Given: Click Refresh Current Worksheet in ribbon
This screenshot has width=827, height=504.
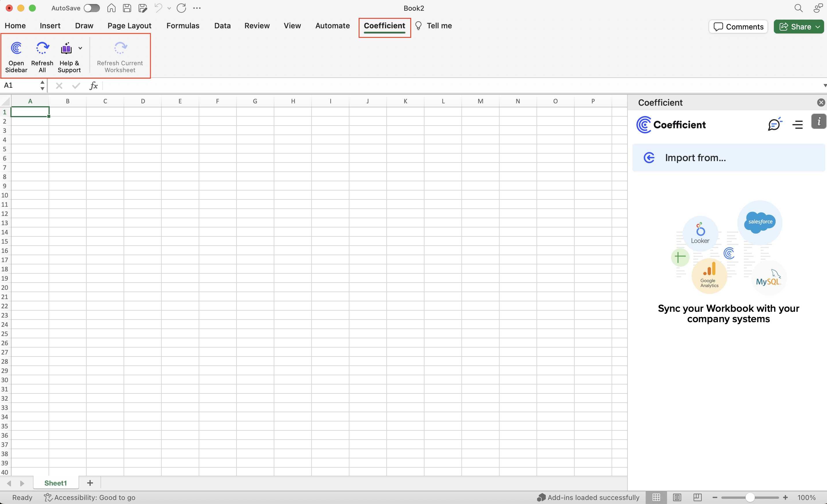Looking at the screenshot, I should tap(120, 57).
